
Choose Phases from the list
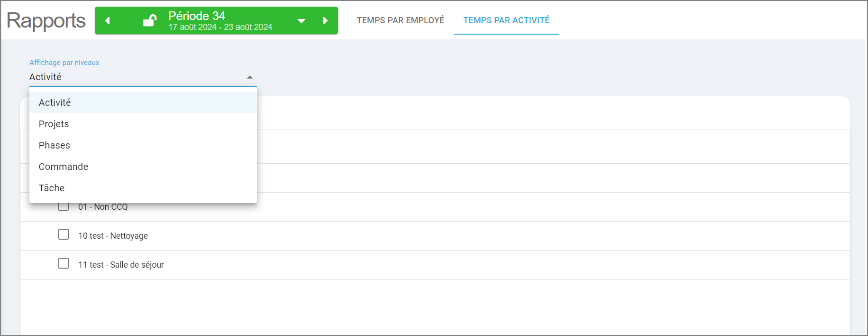143,145
